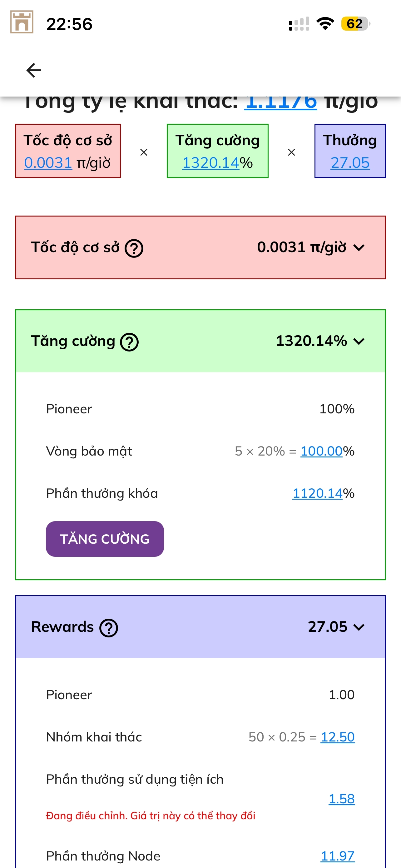Image resolution: width=401 pixels, height=868 pixels.
Task: Collapse the Tăng cường 1320.14% section chevron
Action: point(359,341)
